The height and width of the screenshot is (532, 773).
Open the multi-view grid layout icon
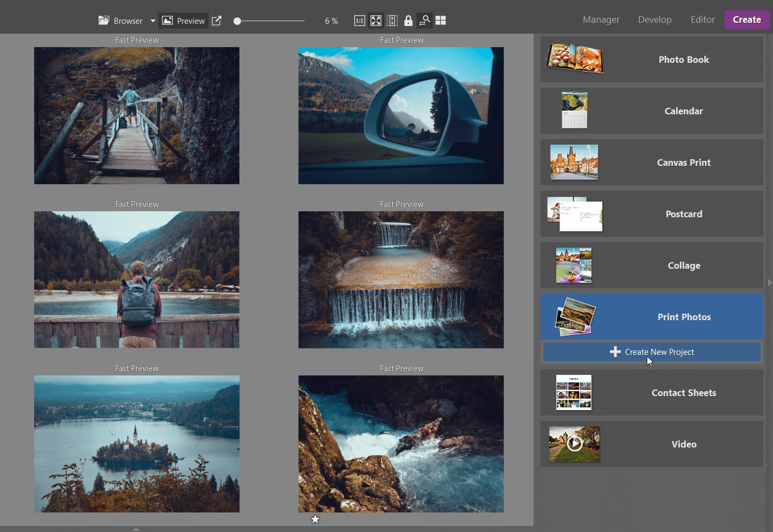pyautogui.click(x=440, y=20)
